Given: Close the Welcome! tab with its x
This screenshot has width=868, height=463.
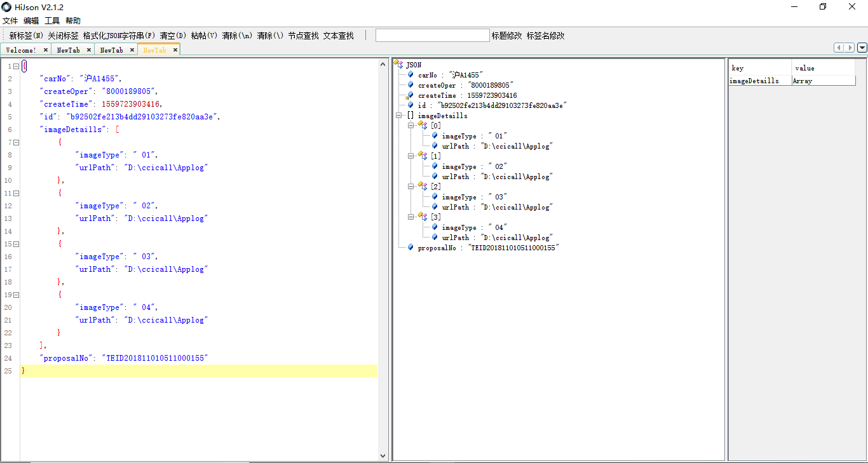Looking at the screenshot, I should 46,50.
